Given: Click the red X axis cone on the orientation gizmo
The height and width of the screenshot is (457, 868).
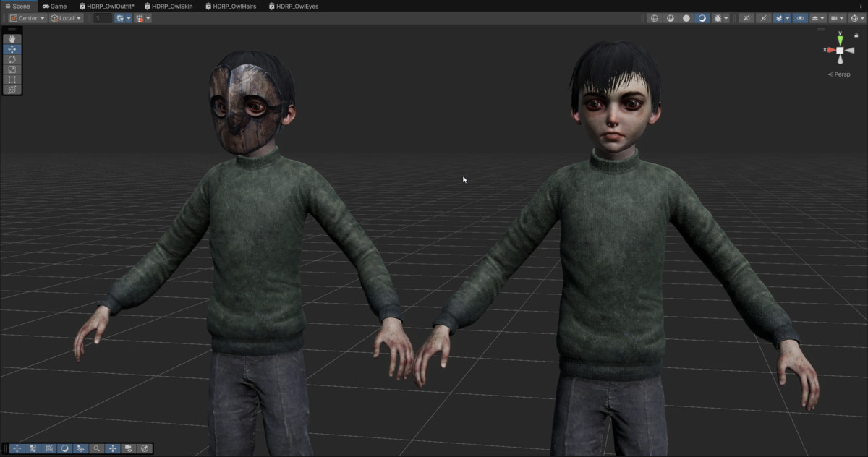Looking at the screenshot, I should 830,50.
